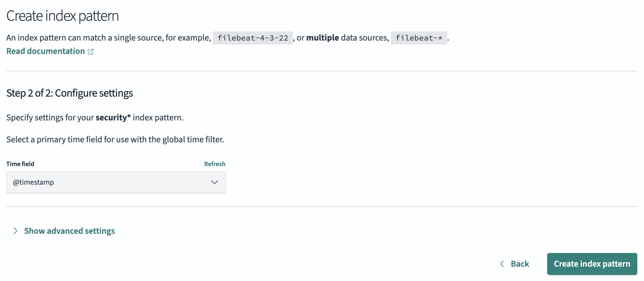The image size is (644, 281).
Task: Click the external link icon beside Read documentation
Action: point(91,52)
